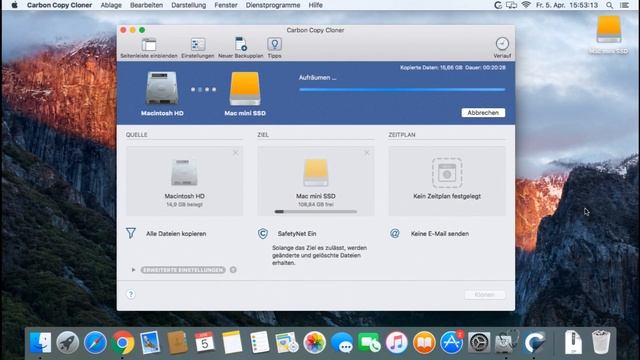
Task: Open the Bearbeiten menu
Action: coord(146,5)
